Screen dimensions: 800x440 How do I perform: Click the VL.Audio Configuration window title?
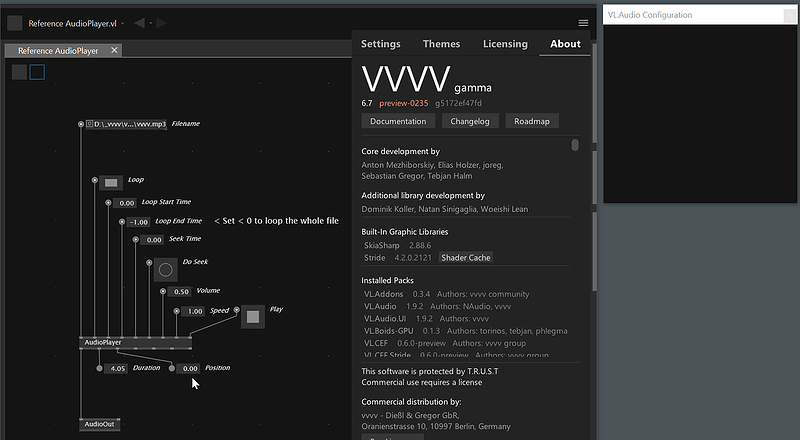pyautogui.click(x=650, y=15)
